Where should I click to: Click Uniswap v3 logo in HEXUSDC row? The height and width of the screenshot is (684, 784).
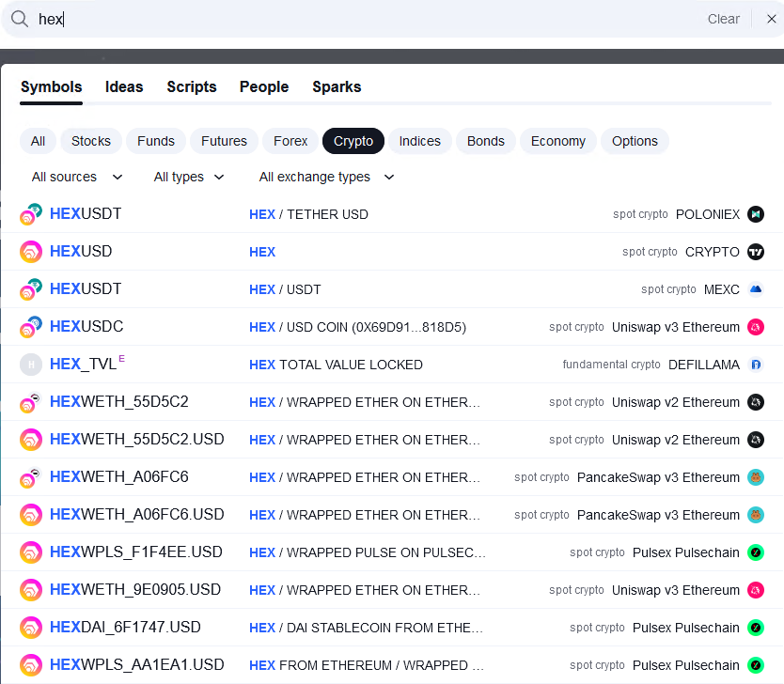756,327
